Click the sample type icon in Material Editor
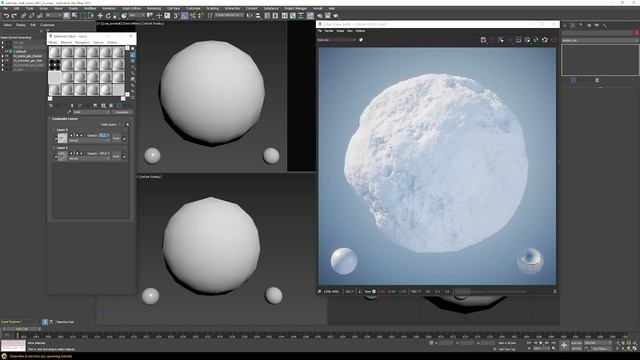This screenshot has height=360, width=640. pyautogui.click(x=133, y=49)
